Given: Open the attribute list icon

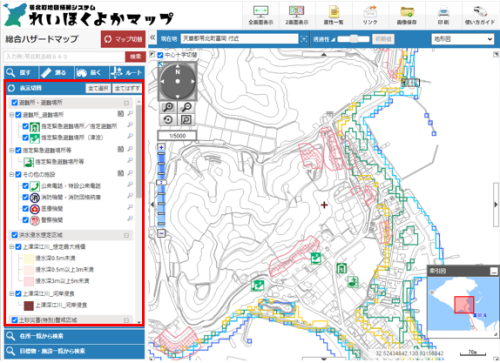Looking at the screenshot, I should 334,12.
